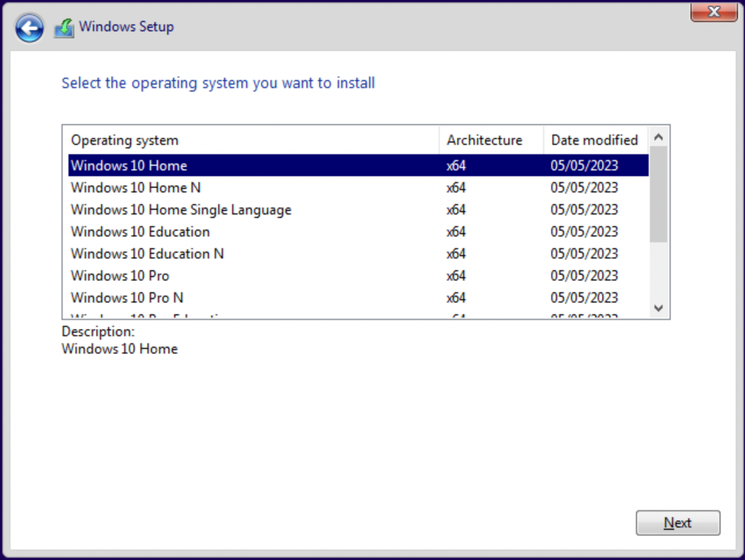Viewport: 745px width, 560px height.
Task: Select Windows 10 Pro edition
Action: click(120, 276)
